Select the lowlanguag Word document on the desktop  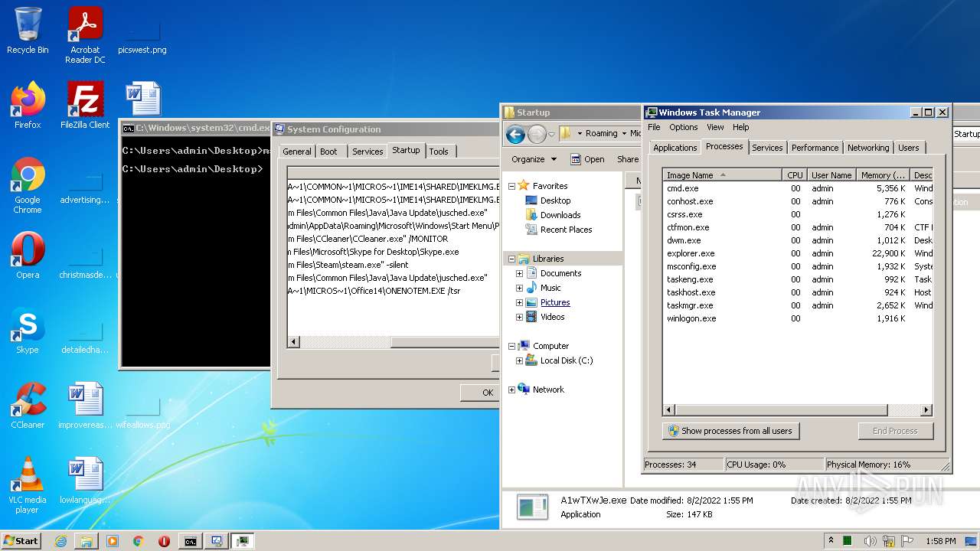pyautogui.click(x=85, y=481)
